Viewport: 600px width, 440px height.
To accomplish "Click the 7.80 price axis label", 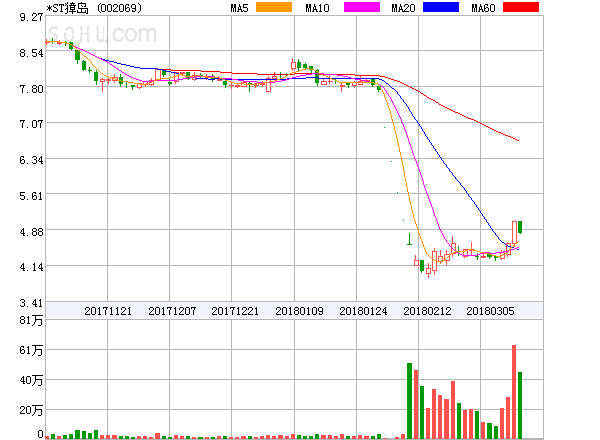I will (31, 89).
